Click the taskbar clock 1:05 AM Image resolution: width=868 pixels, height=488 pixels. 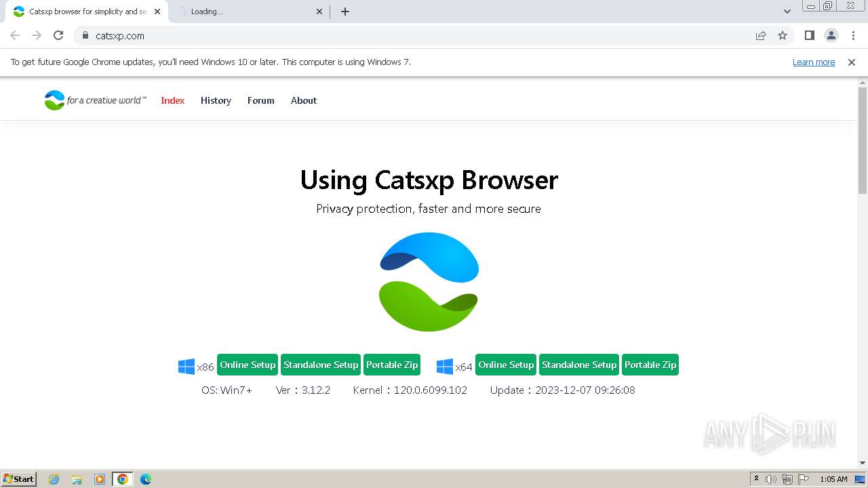click(x=833, y=479)
